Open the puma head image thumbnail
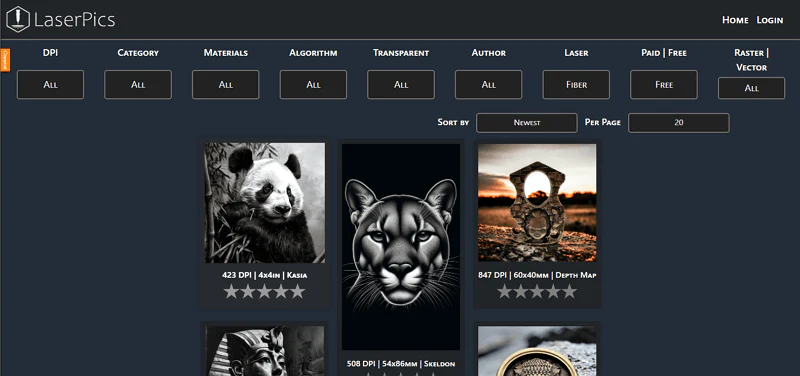The width and height of the screenshot is (800, 376). tap(401, 247)
